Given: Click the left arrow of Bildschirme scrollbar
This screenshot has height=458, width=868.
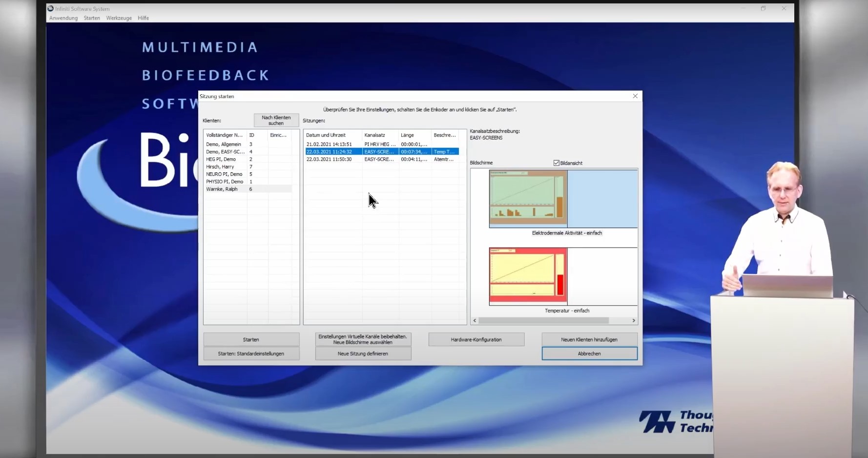Looking at the screenshot, I should coord(475,321).
